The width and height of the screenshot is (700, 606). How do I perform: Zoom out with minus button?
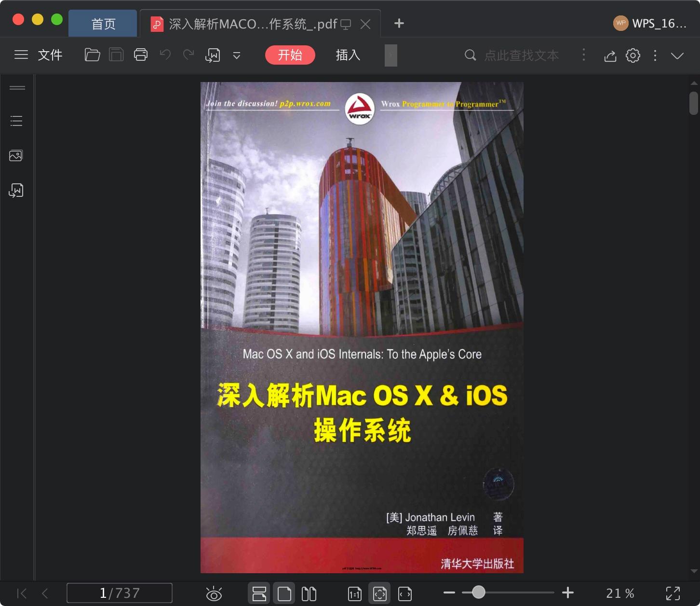pyautogui.click(x=449, y=592)
